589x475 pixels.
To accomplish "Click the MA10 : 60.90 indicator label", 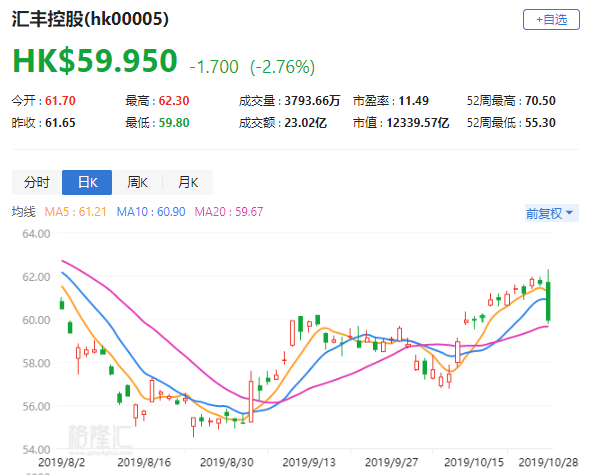I will pos(151,212).
